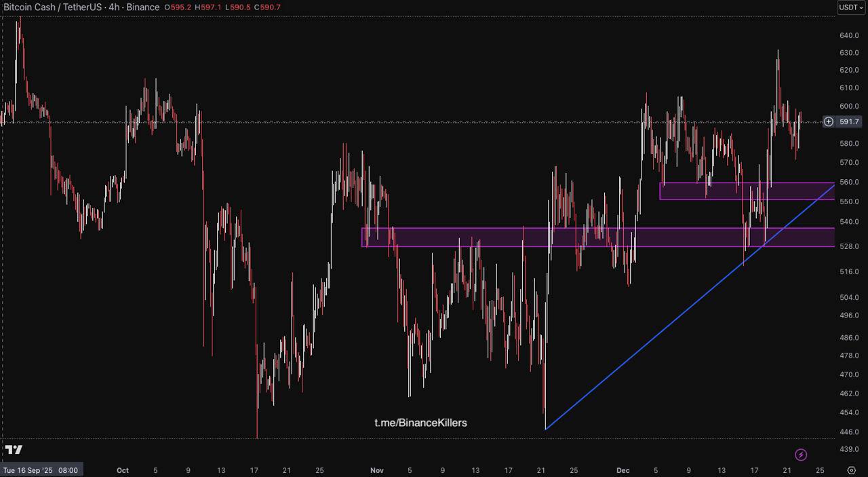This screenshot has width=868, height=477.
Task: Click the purple lightning bolt icon
Action: [800, 455]
